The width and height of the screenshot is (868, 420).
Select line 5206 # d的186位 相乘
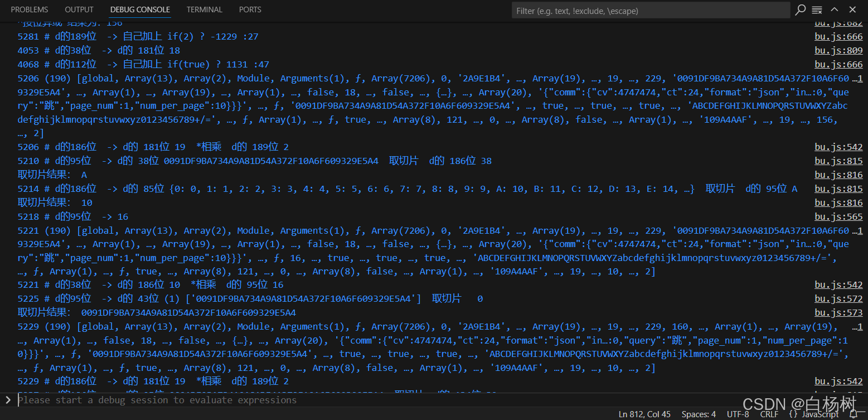click(x=153, y=147)
